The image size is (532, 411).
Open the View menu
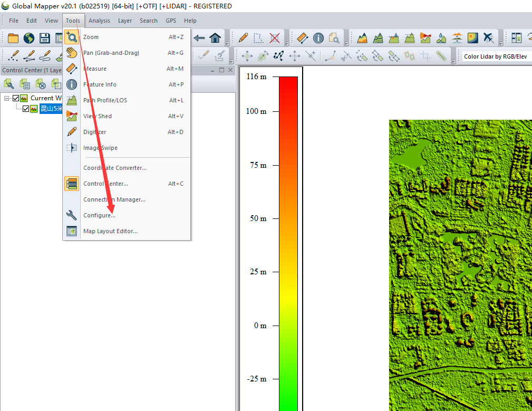(51, 21)
